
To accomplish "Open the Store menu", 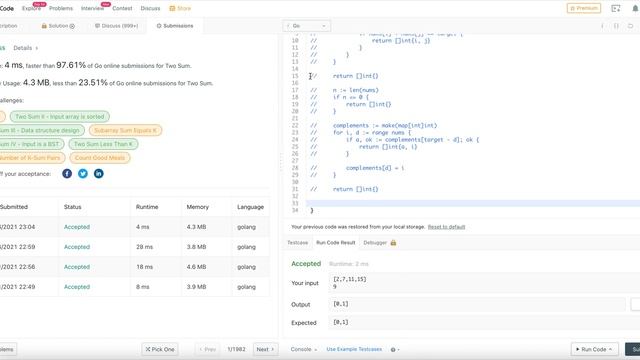I will coord(180,8).
